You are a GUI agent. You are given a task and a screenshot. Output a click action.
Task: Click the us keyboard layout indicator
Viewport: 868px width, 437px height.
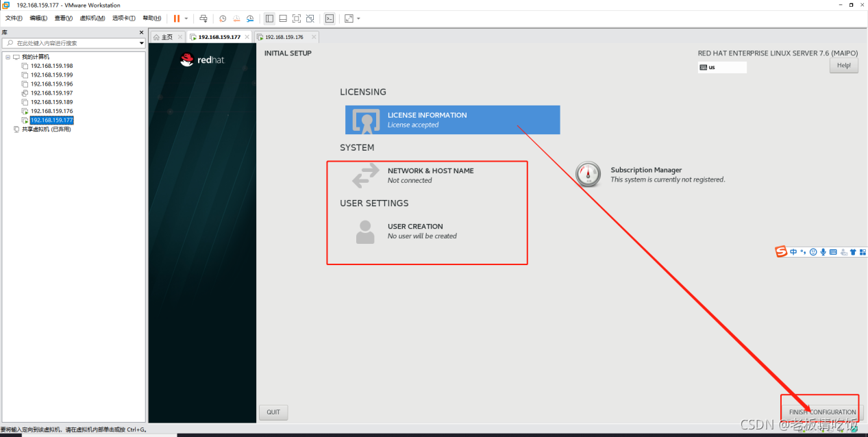[722, 67]
